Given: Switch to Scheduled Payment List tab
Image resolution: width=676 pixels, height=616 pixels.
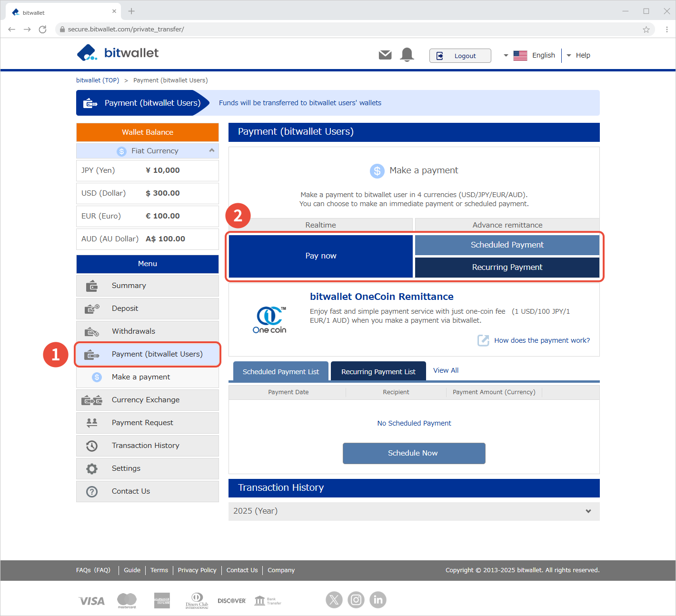Looking at the screenshot, I should point(281,371).
